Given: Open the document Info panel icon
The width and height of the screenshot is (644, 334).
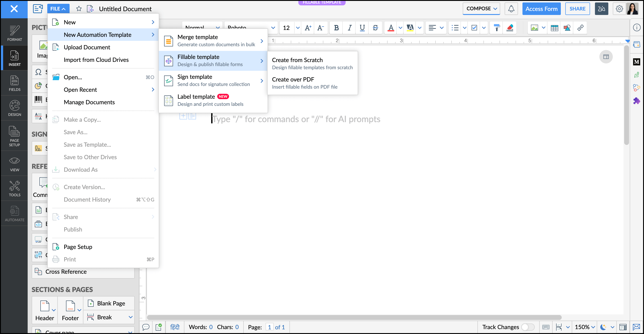Looking at the screenshot, I should coord(637,27).
